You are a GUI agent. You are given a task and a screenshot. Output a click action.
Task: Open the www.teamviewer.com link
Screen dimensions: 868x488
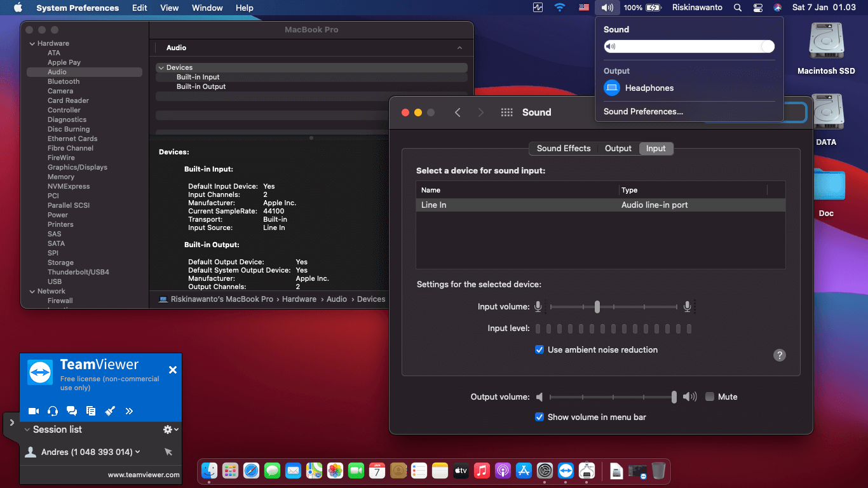click(x=144, y=475)
